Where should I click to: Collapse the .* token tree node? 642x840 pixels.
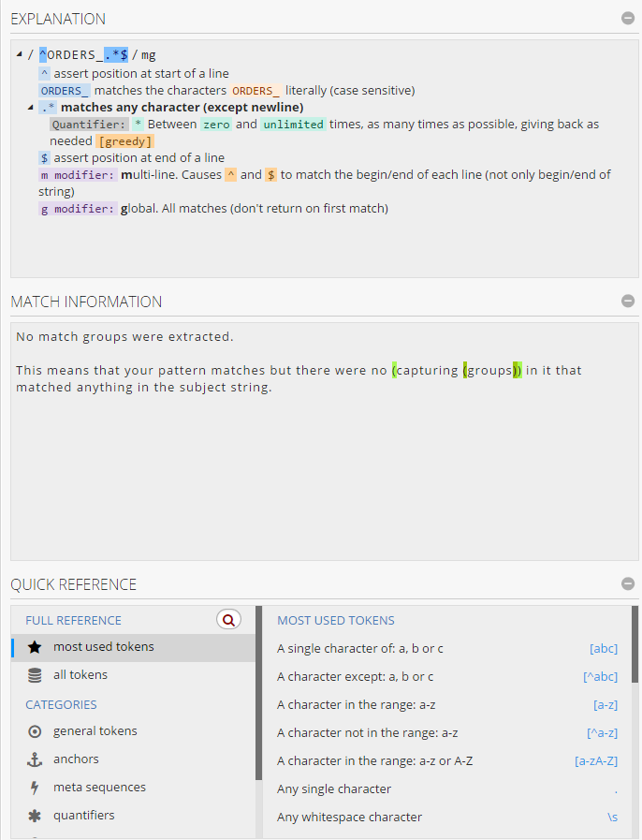click(31, 108)
